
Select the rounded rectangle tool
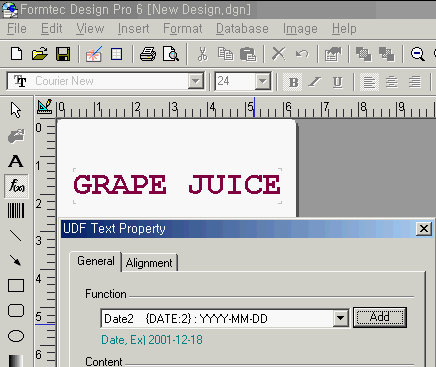coord(16,311)
